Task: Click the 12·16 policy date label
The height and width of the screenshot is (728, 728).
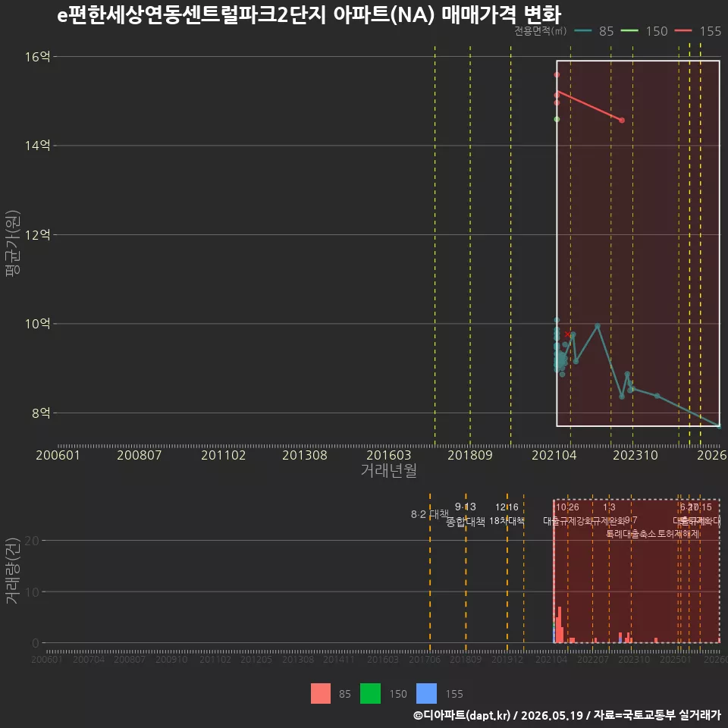Action: (507, 507)
